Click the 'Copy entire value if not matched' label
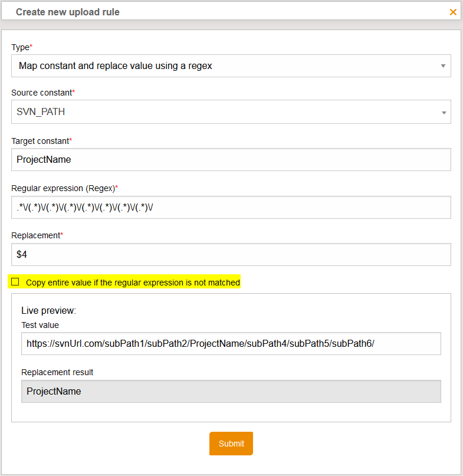The height and width of the screenshot is (476, 463). point(133,283)
